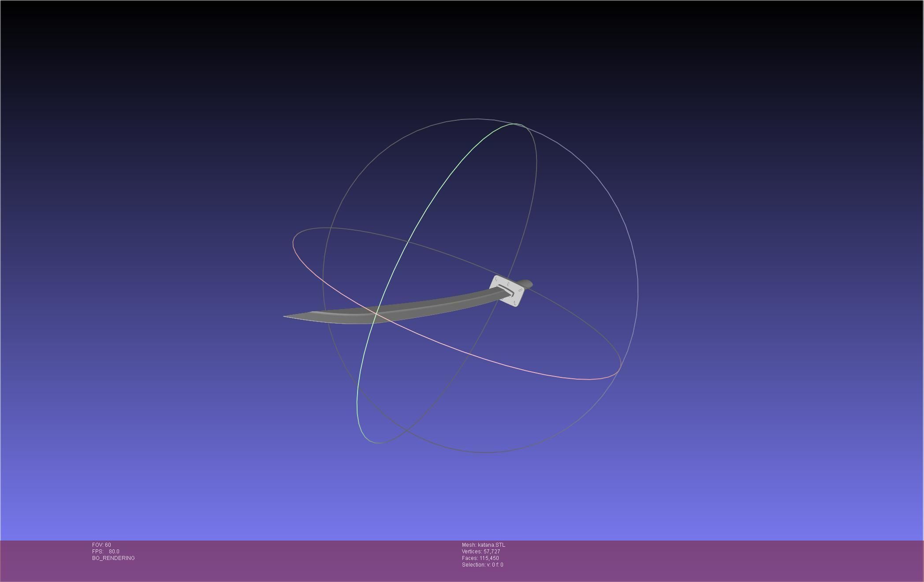Click the pointed tip of the katana blade
The height and width of the screenshot is (582, 924).
coord(286,316)
